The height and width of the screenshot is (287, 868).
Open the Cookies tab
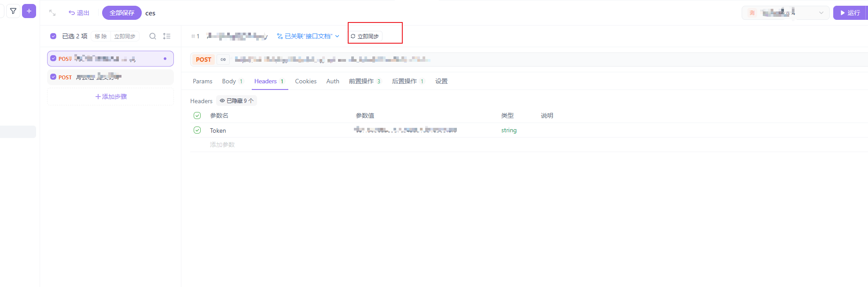pyautogui.click(x=306, y=81)
